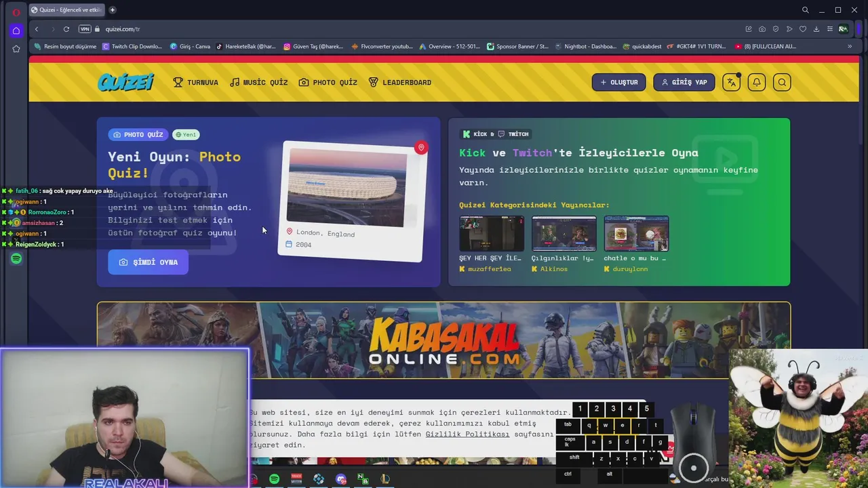868x488 pixels.
Task: Open the language translation selector
Action: (x=731, y=82)
